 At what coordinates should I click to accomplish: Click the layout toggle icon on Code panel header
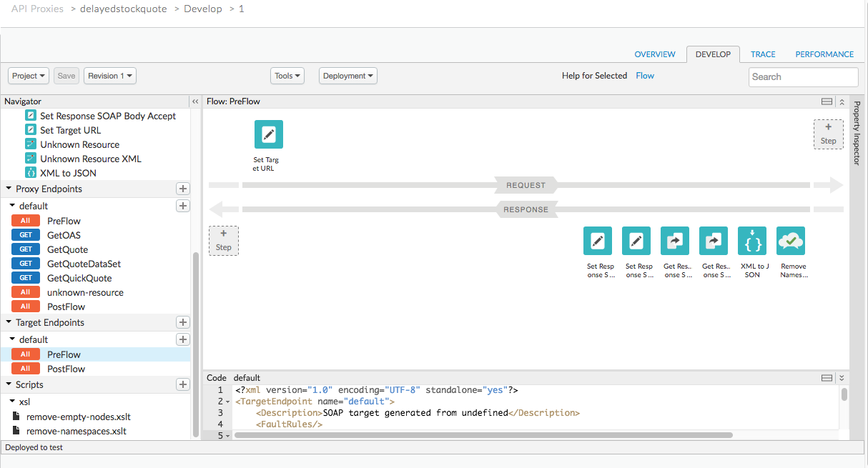[x=827, y=377]
